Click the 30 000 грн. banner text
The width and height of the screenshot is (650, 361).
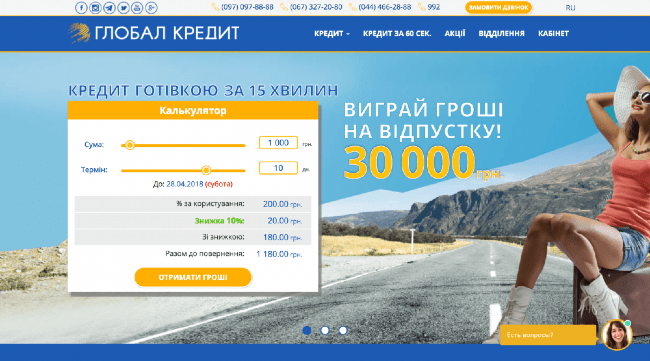(423, 163)
